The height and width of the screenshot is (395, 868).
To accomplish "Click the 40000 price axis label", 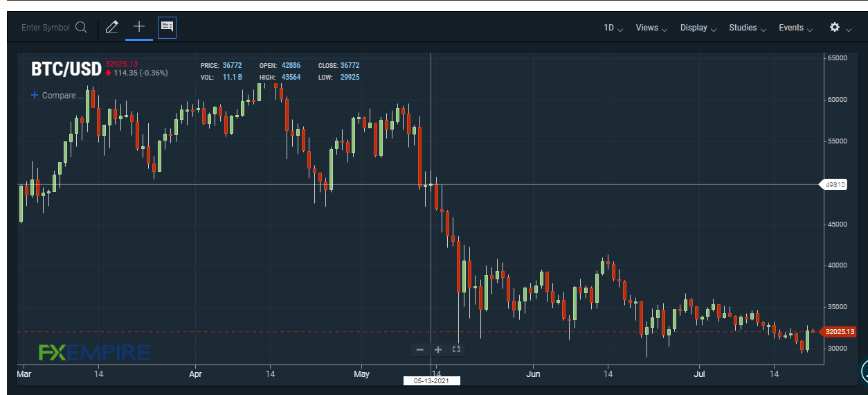I will coord(838,265).
